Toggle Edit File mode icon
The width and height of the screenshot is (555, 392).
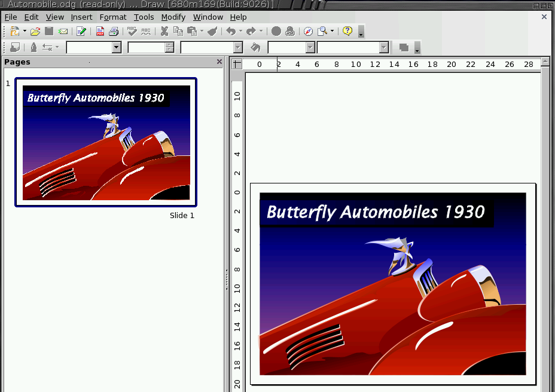(x=81, y=31)
